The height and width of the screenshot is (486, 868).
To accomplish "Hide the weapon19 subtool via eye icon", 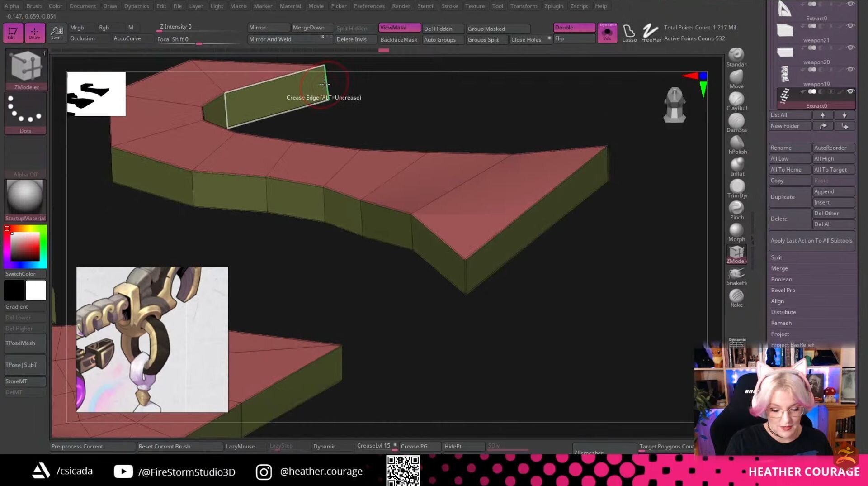I will coord(850,69).
